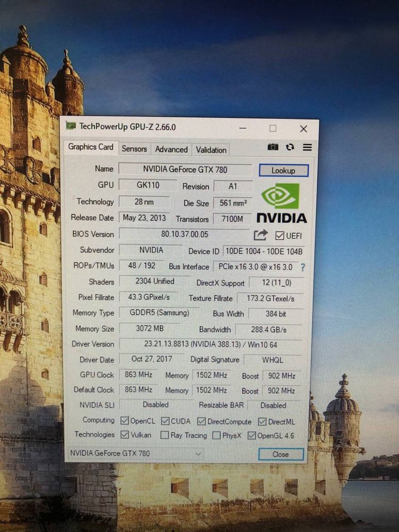Click the GPU-Z title bar app icon
The image size is (399, 532).
71,126
